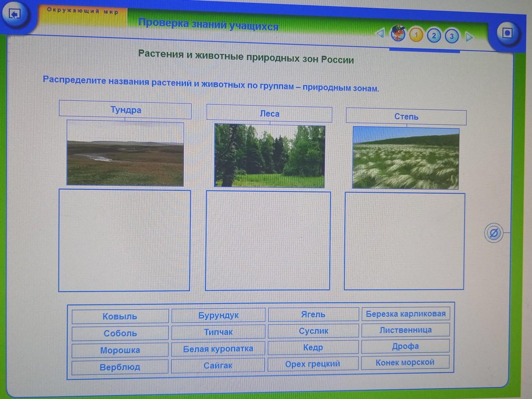Screen dimensions: 532x399
Task: Choose the Кедр tile
Action: coord(313,347)
